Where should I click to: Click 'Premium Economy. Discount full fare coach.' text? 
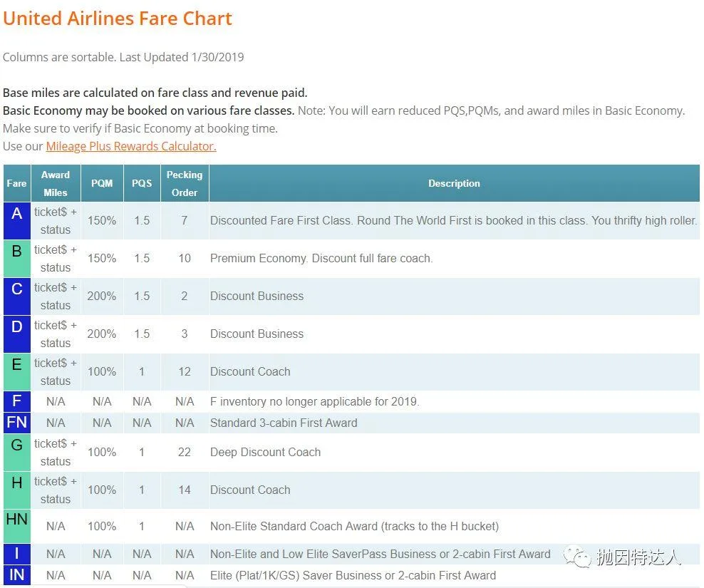[321, 258]
